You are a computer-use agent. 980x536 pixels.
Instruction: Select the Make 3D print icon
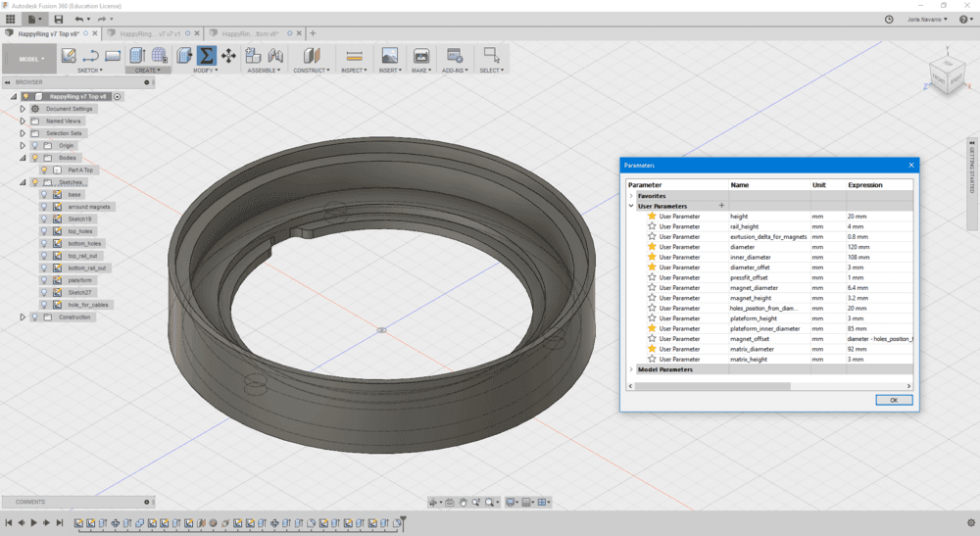tap(421, 56)
